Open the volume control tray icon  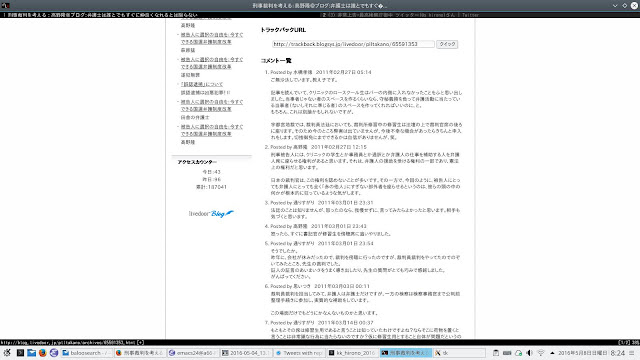click(x=529, y=353)
